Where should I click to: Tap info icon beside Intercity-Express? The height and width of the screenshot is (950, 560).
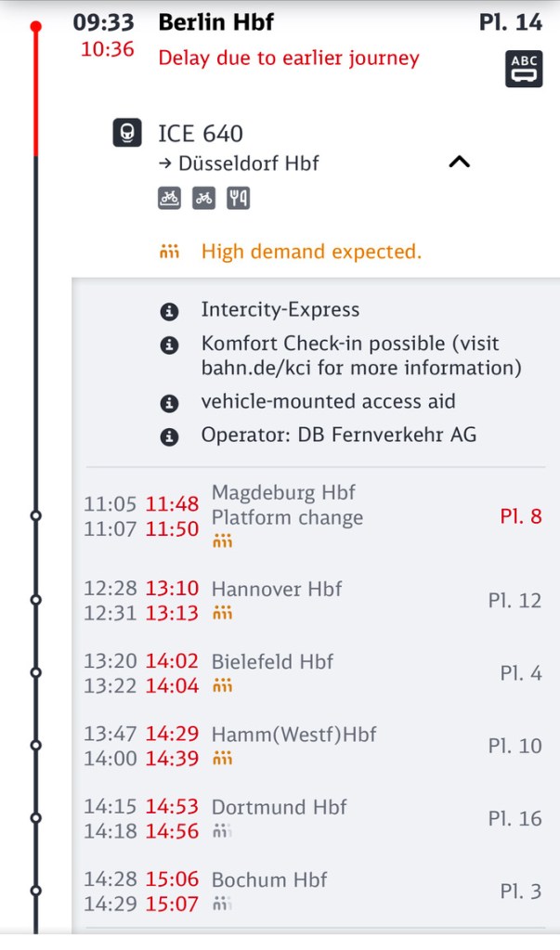coord(169,311)
